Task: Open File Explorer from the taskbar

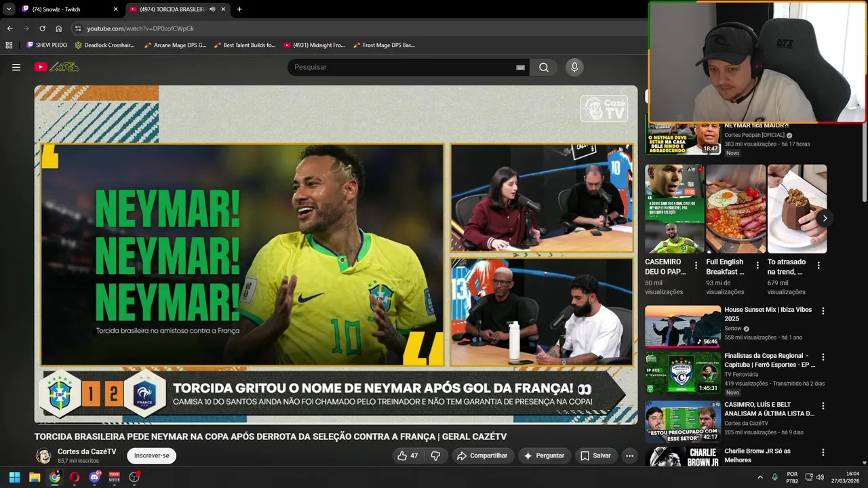Action: click(35, 477)
